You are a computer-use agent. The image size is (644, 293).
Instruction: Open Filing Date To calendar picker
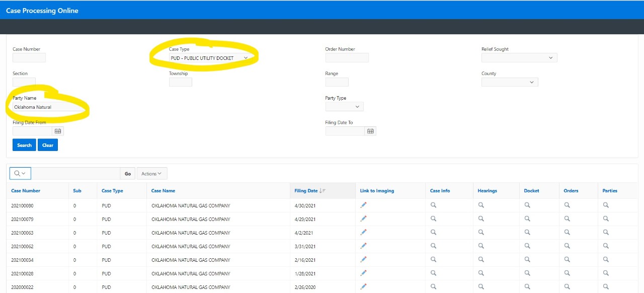(370, 131)
